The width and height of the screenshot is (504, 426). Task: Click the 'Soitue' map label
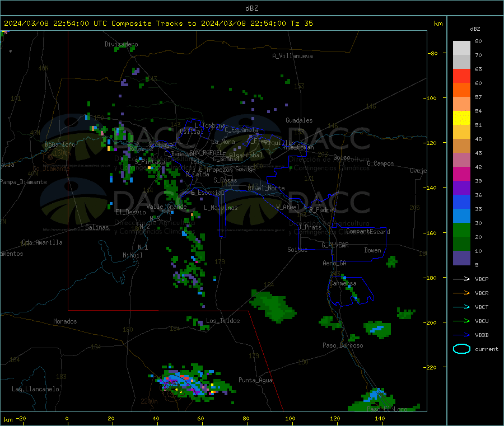(x=297, y=250)
